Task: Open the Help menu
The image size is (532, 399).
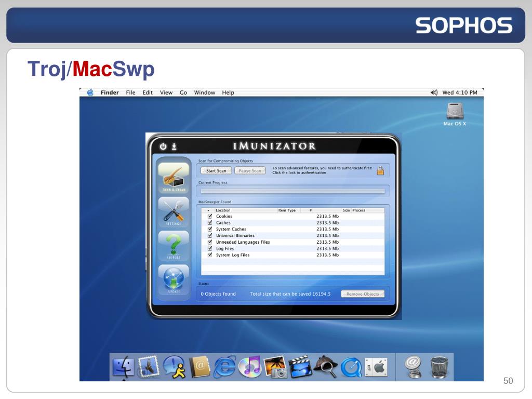Action: coord(228,92)
